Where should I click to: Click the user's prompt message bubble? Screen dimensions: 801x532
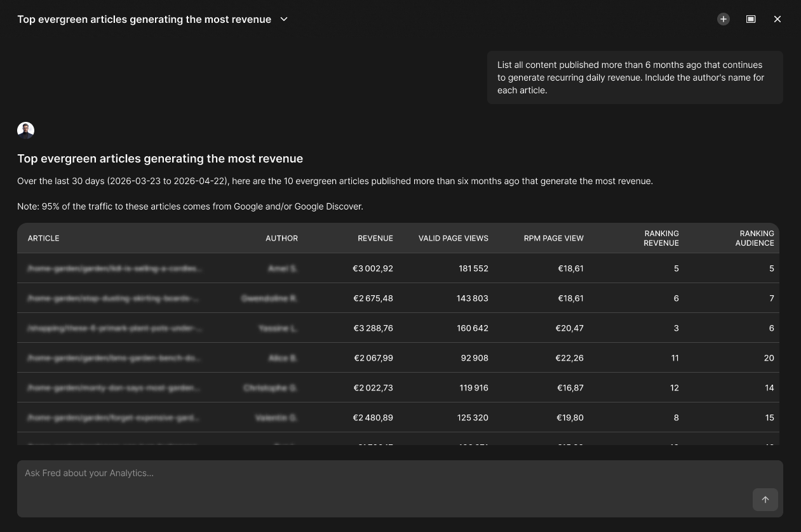coord(635,77)
